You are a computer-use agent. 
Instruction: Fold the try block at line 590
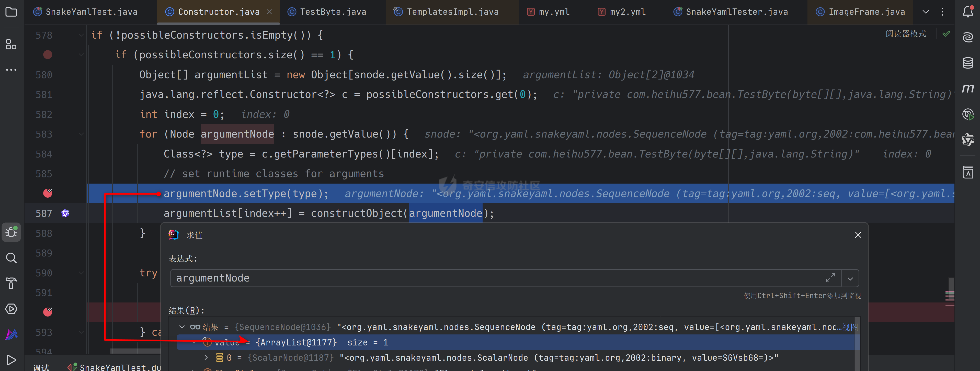pos(81,273)
